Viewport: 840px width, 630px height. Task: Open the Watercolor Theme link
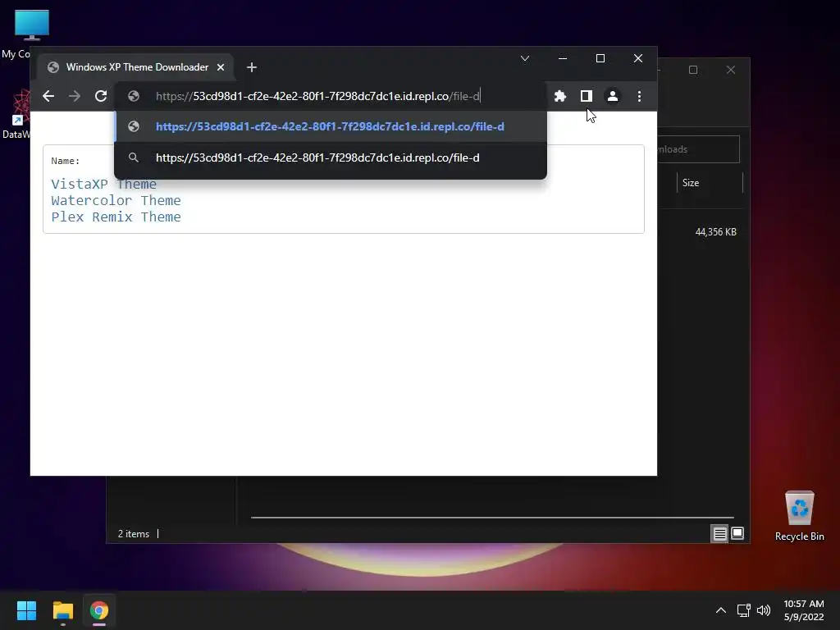click(116, 200)
